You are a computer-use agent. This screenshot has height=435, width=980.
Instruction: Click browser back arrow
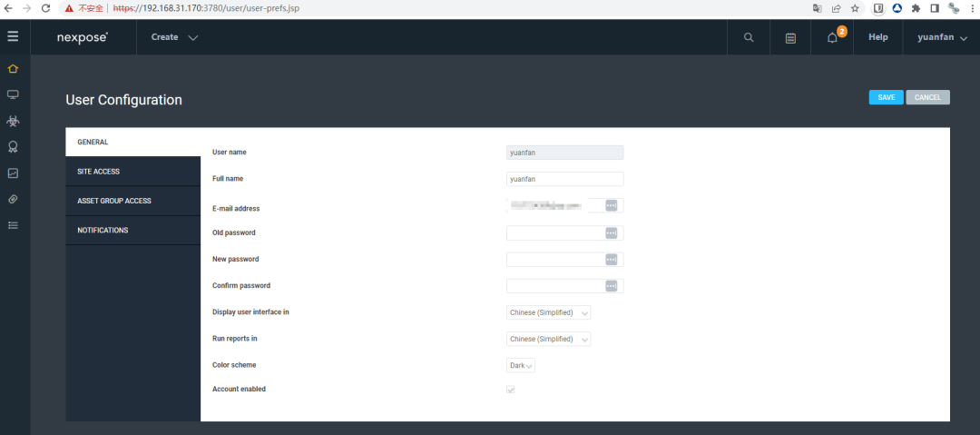point(8,9)
